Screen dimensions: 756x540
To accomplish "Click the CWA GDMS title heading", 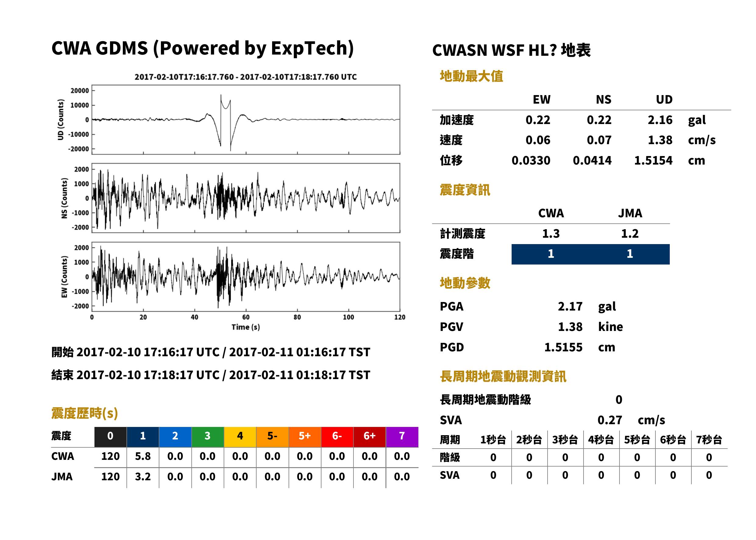I will click(x=202, y=48).
